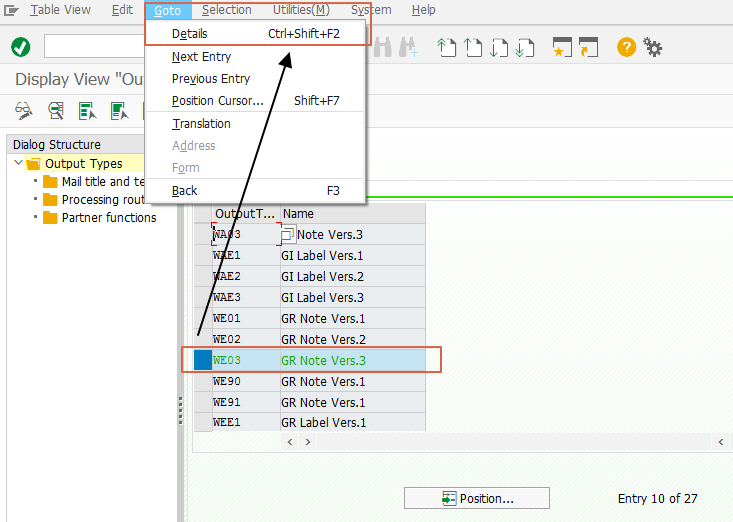Open the System menu
Viewport: 733px width, 522px height.
(371, 10)
